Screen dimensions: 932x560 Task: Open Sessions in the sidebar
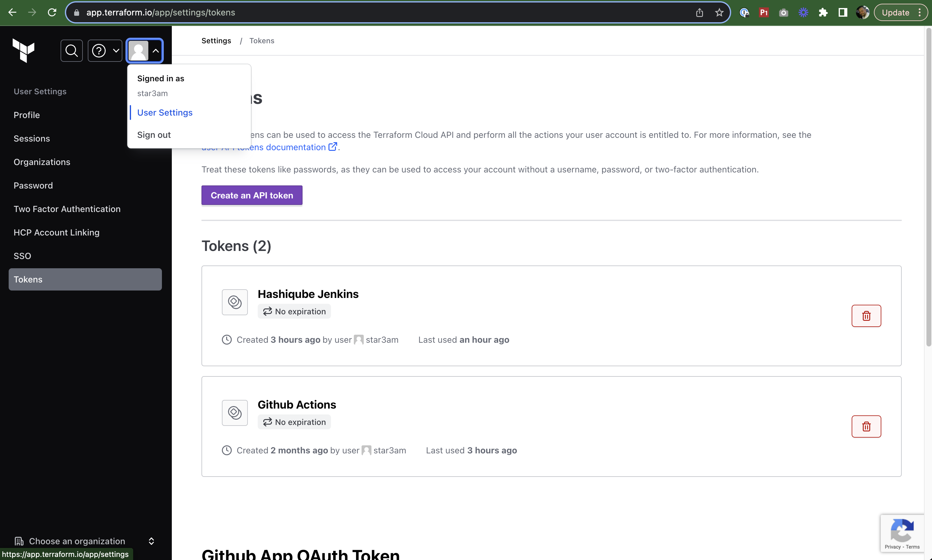pos(32,138)
